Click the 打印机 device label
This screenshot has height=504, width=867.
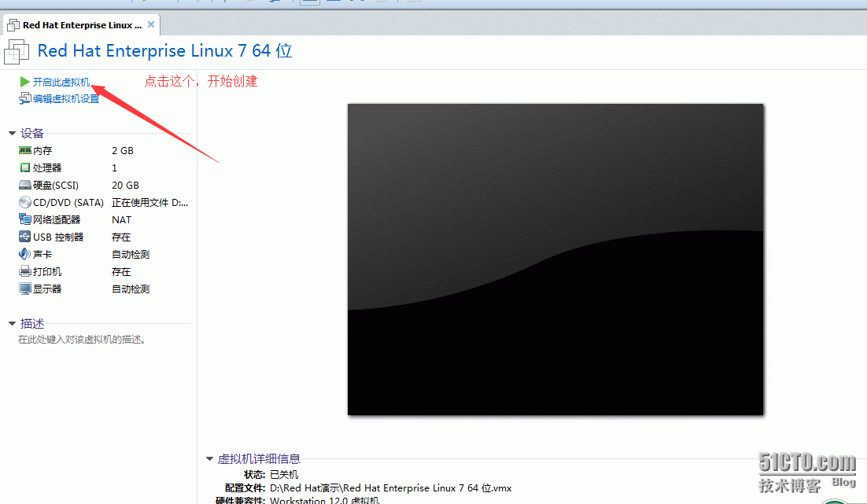coord(47,272)
